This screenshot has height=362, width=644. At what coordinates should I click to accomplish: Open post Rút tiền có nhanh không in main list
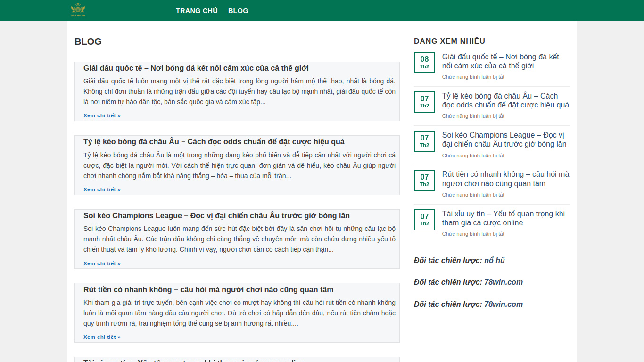point(208,289)
